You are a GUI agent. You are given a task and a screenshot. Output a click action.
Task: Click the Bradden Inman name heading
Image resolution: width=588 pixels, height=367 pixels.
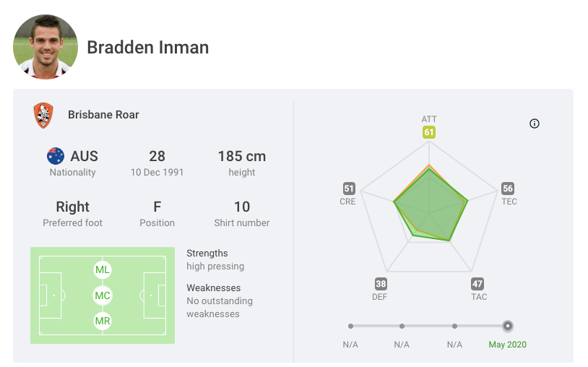click(147, 48)
